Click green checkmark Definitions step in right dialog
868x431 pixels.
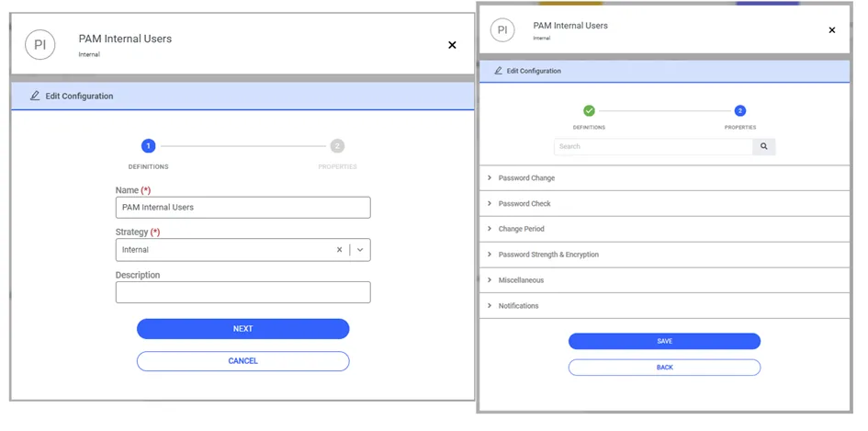(x=589, y=111)
